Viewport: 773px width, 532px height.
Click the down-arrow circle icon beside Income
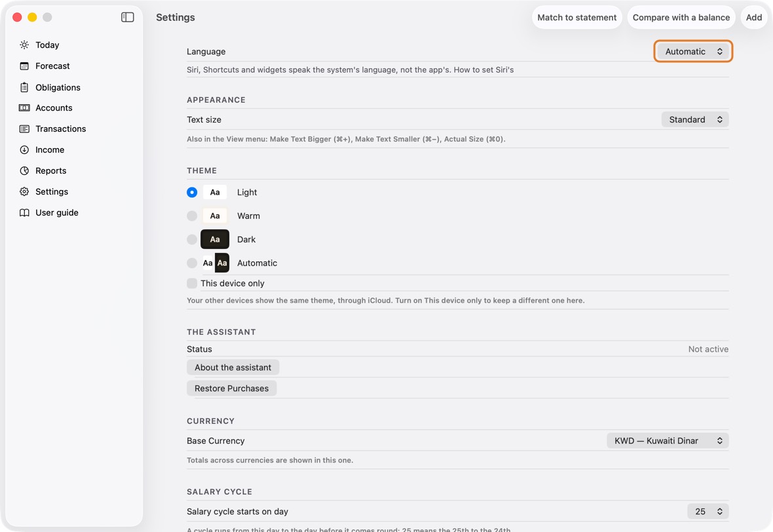(x=24, y=150)
